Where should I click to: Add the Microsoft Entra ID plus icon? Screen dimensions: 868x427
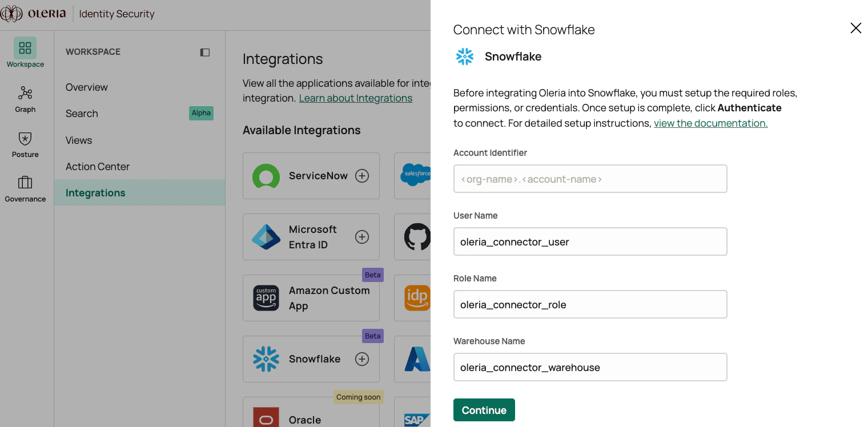[x=362, y=237]
